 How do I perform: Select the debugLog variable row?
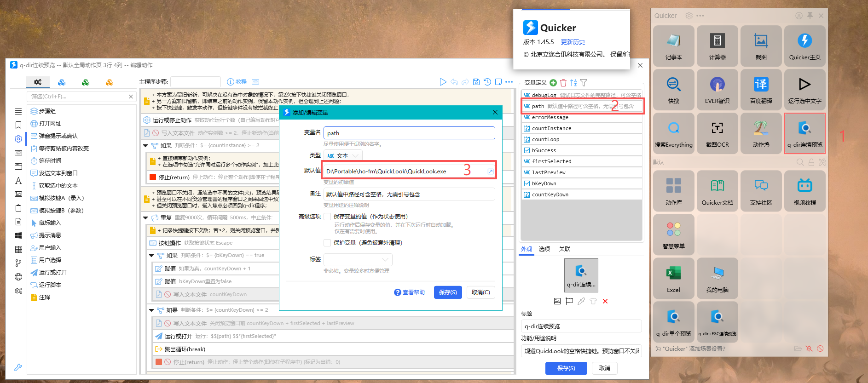coord(582,95)
